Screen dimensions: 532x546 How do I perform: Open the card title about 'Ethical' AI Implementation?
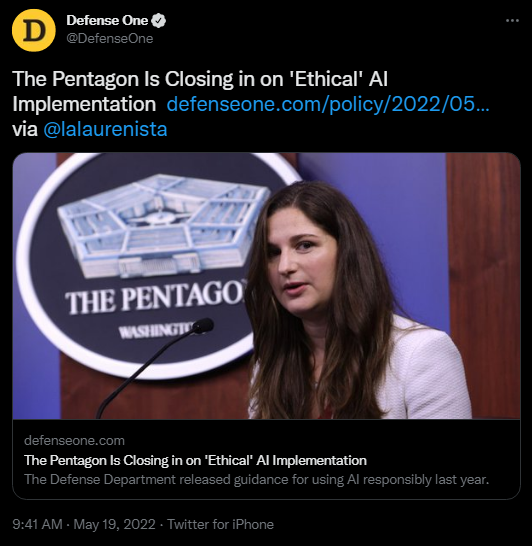(195, 460)
